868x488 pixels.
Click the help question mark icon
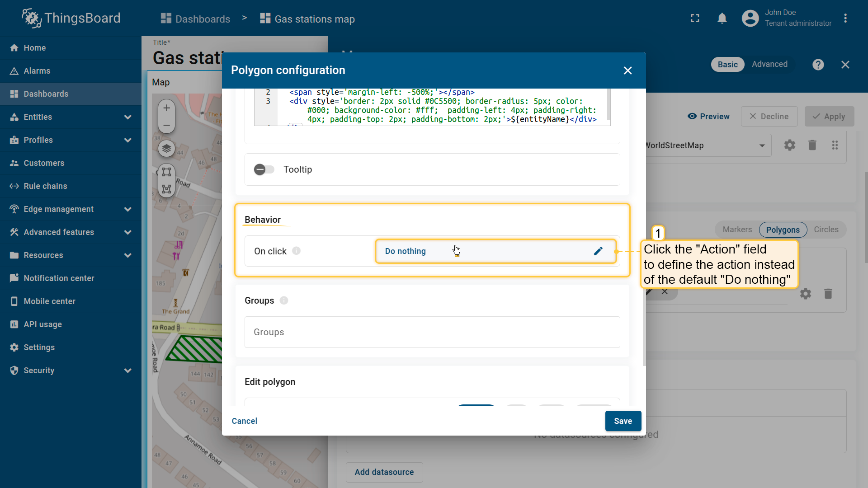[x=818, y=65]
